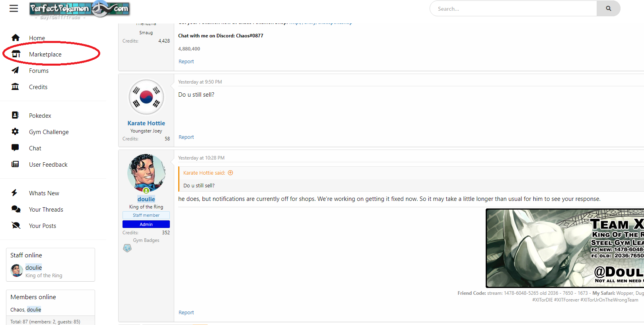Open the Marketplace menu item

45,54
